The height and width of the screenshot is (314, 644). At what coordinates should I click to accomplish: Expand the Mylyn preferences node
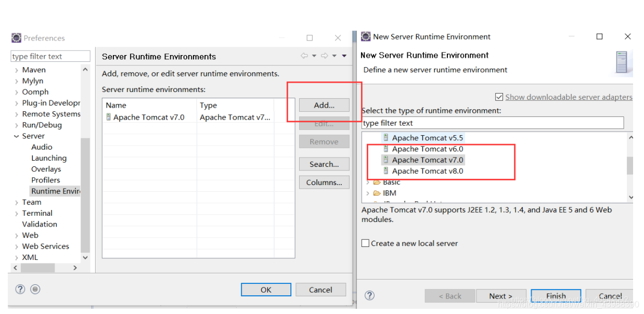coord(16,81)
